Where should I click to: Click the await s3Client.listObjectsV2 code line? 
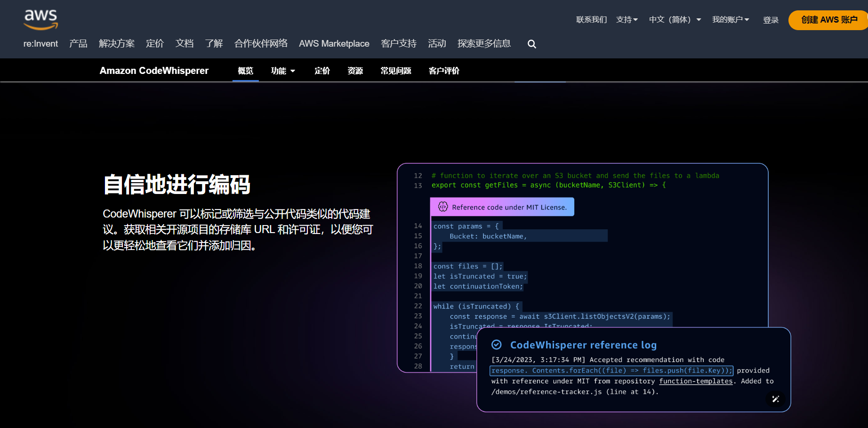coord(560,316)
